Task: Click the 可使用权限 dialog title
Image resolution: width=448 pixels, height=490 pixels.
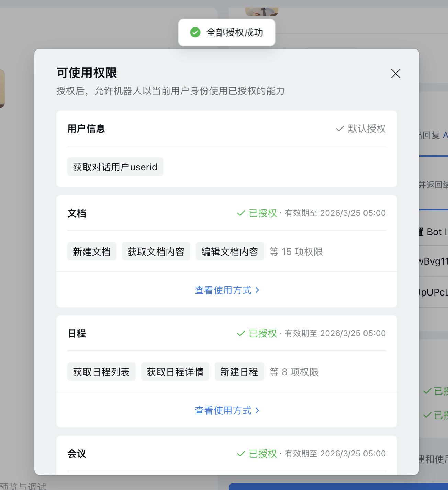Action: tap(87, 73)
